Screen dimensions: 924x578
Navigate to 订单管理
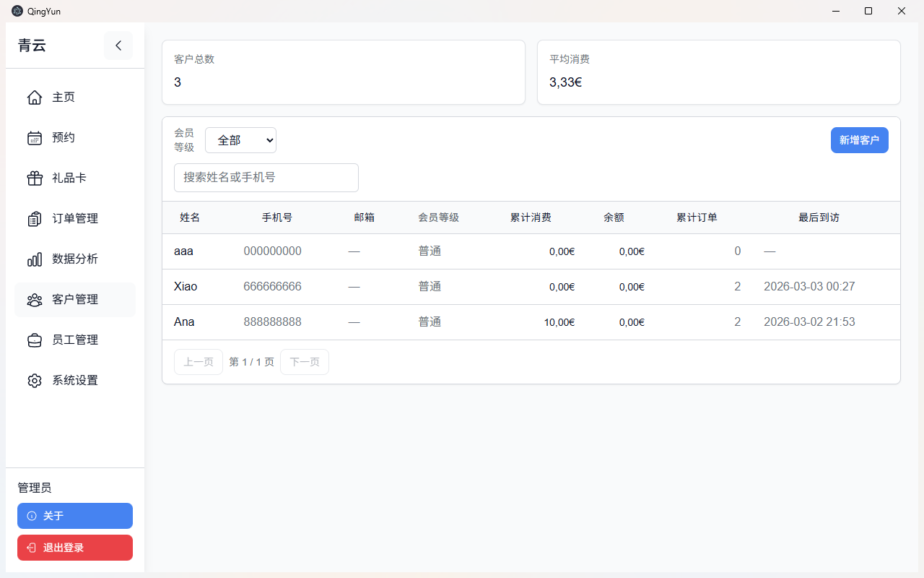coord(75,219)
